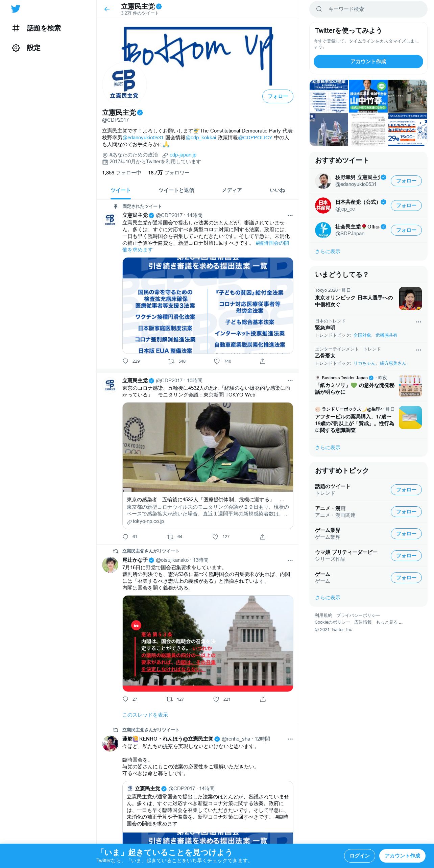The image size is (434, 868).
Task: Select the ツイート tab
Action: click(120, 190)
